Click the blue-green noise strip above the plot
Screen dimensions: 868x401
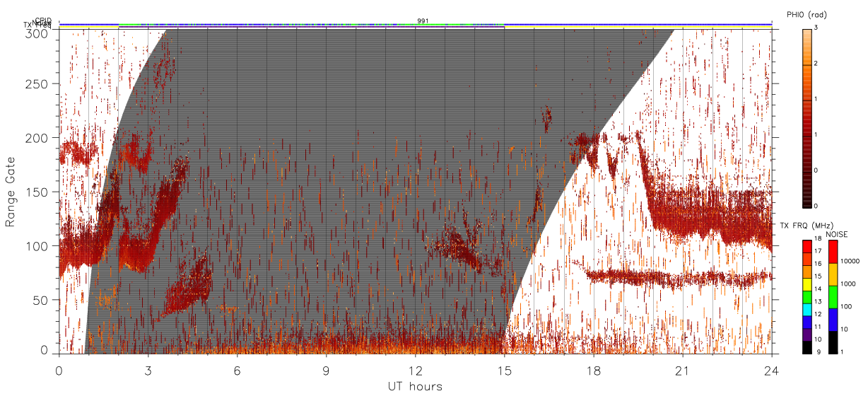pyautogui.click(x=415, y=24)
